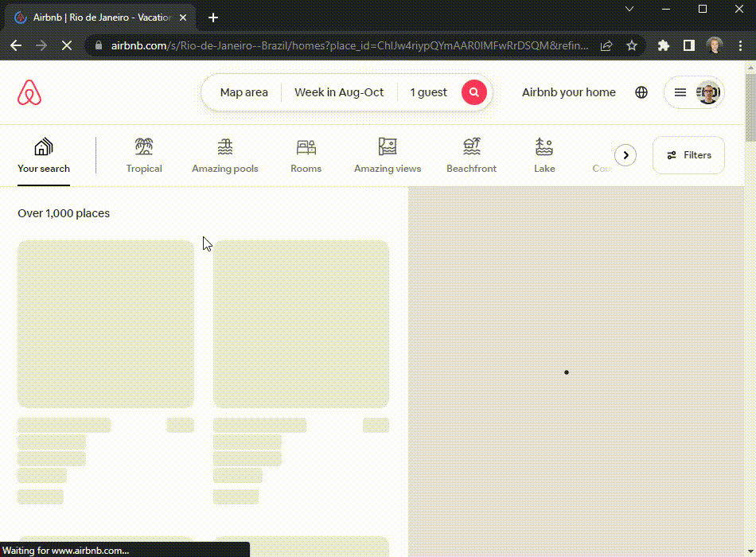This screenshot has width=756, height=557.
Task: Click the scrollbar up arrow
Action: click(x=750, y=67)
